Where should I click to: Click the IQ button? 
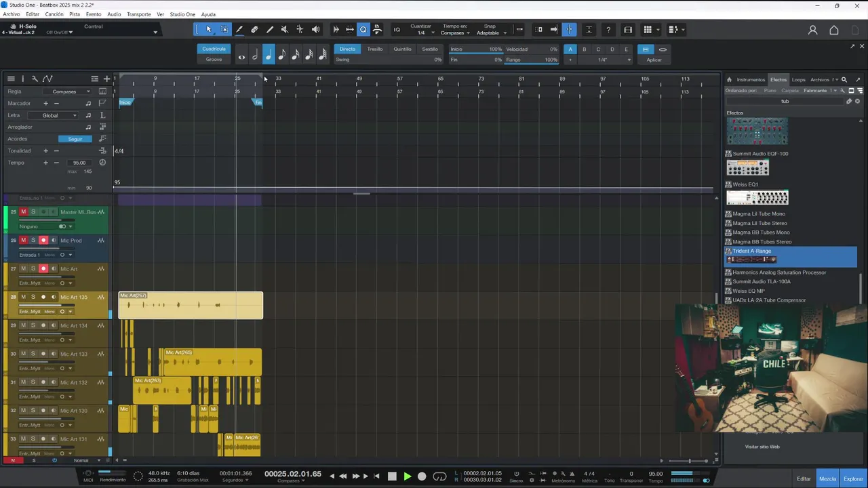[397, 29]
